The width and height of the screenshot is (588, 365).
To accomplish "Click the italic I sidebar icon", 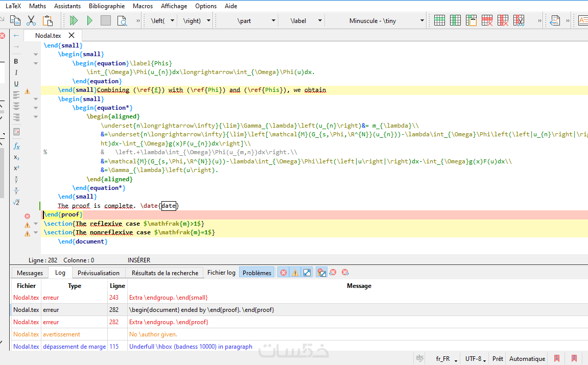I will 16,73.
